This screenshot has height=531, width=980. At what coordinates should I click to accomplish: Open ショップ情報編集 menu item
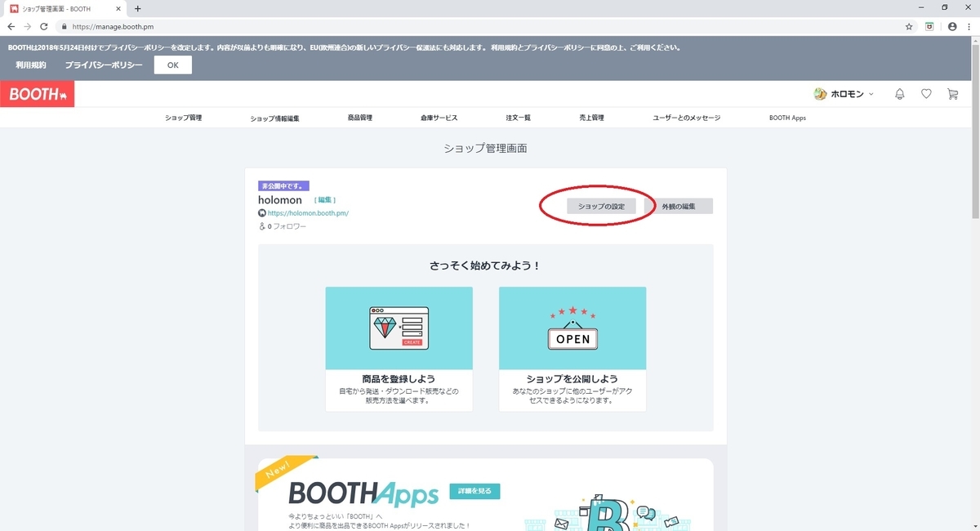point(275,118)
